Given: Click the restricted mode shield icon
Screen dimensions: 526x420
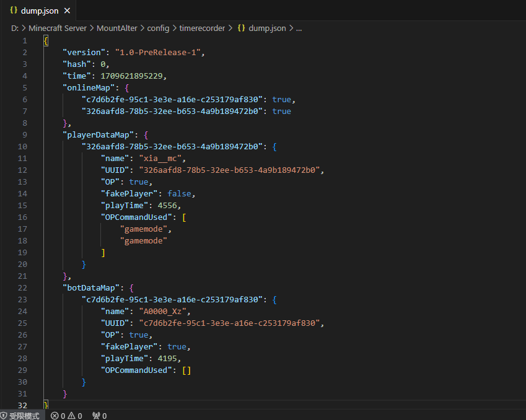Looking at the screenshot, I should point(4,416).
